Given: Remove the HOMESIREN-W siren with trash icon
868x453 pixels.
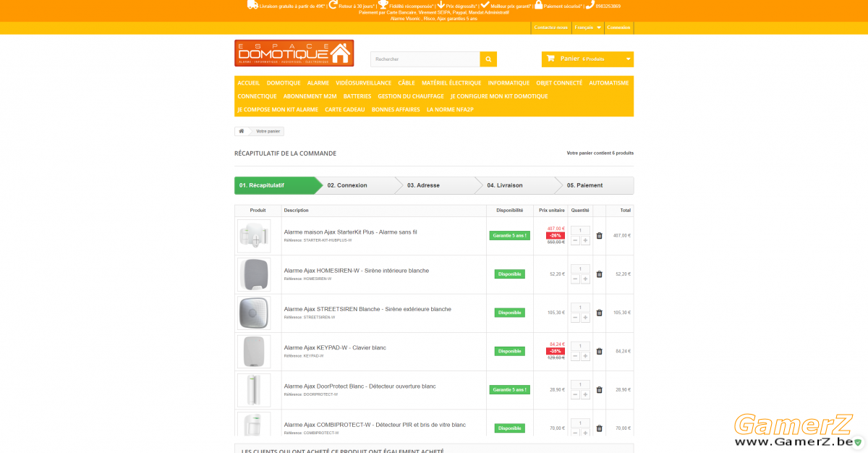Looking at the screenshot, I should (x=599, y=274).
